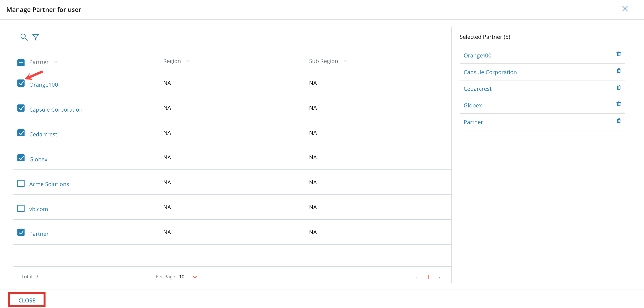
Task: Expand the Region column sort chevron
Action: [x=188, y=61]
